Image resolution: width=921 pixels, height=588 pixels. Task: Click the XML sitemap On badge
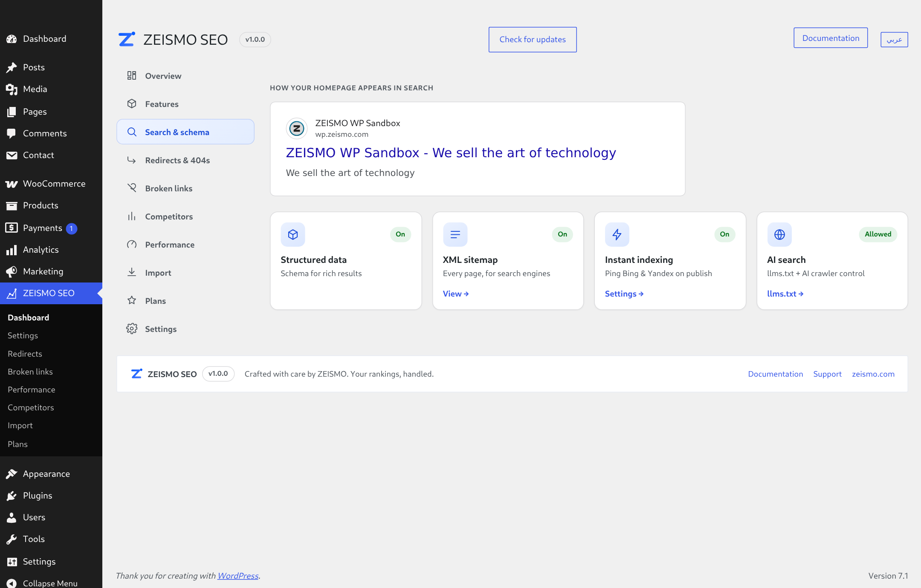point(562,234)
